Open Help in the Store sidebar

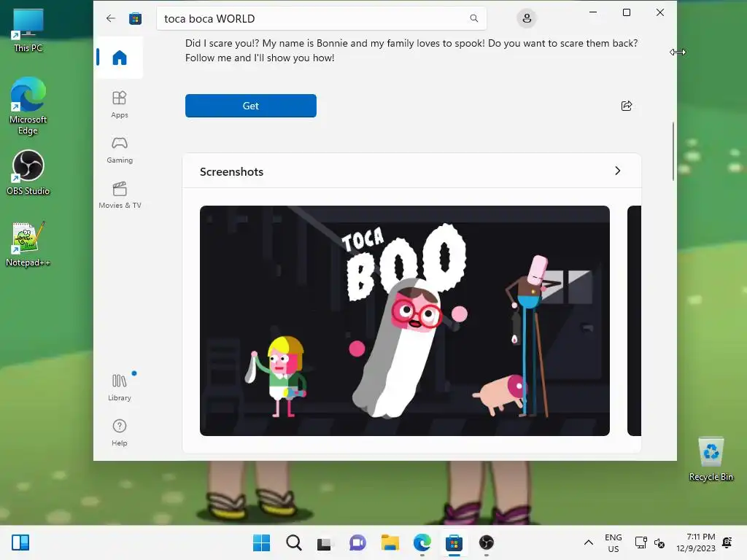coord(120,432)
